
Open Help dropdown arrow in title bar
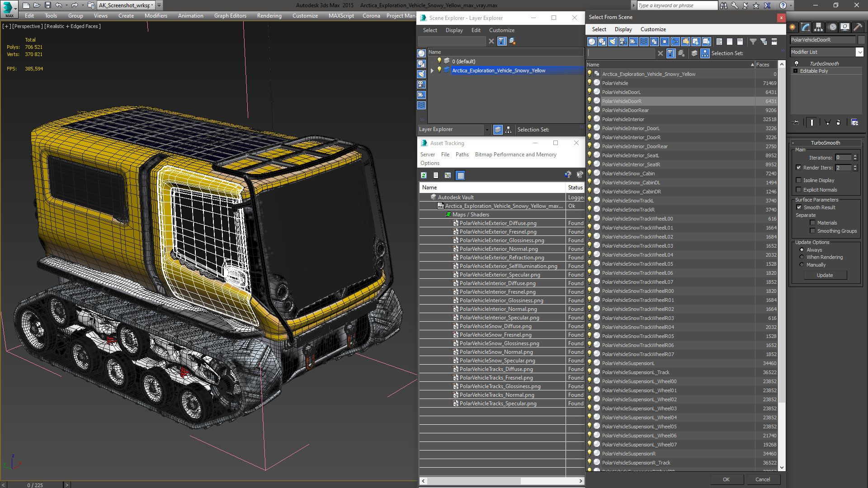(x=790, y=5)
